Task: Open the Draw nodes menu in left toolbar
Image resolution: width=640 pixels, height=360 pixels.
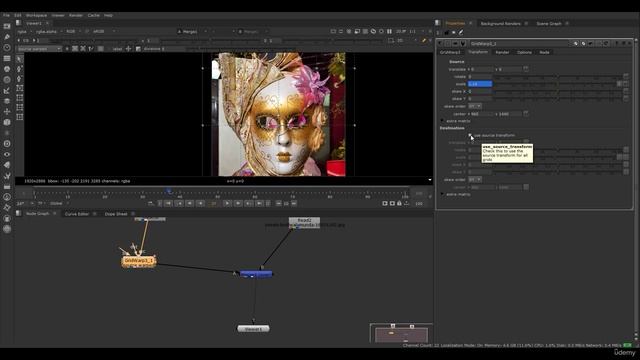Action: coord(7,37)
